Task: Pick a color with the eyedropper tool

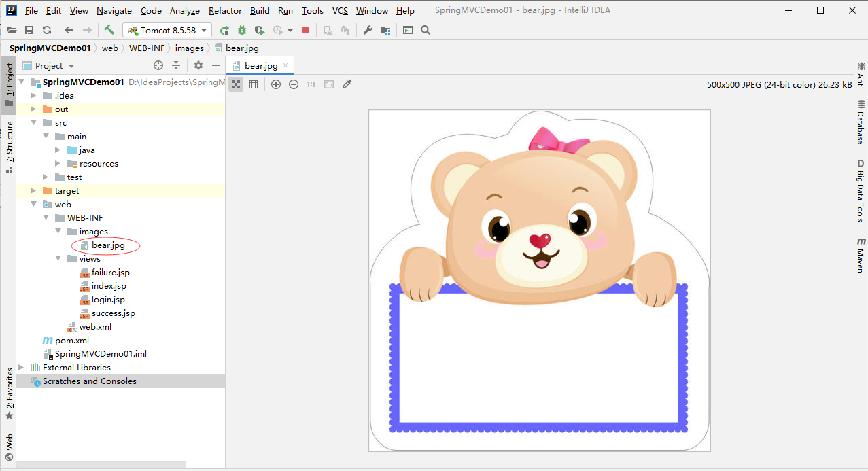Action: tap(347, 84)
